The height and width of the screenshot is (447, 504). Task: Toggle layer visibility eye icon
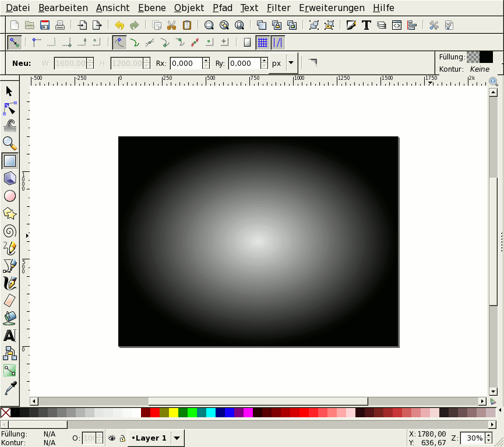111,438
